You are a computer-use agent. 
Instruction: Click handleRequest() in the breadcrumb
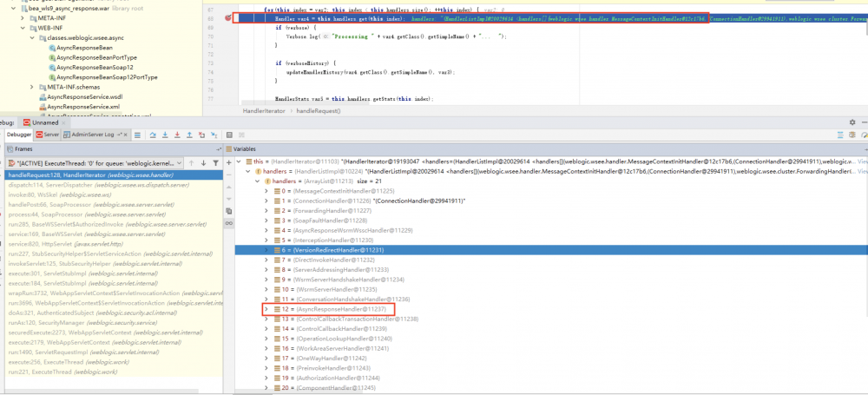click(319, 111)
